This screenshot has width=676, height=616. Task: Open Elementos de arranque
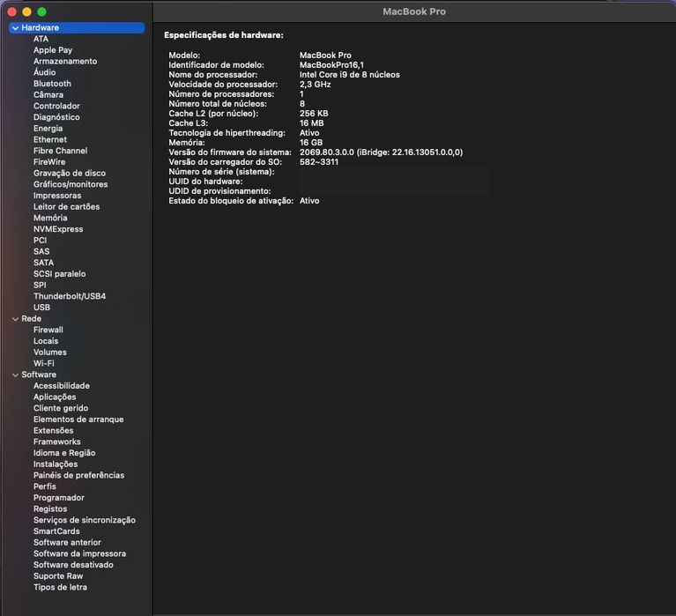78,419
